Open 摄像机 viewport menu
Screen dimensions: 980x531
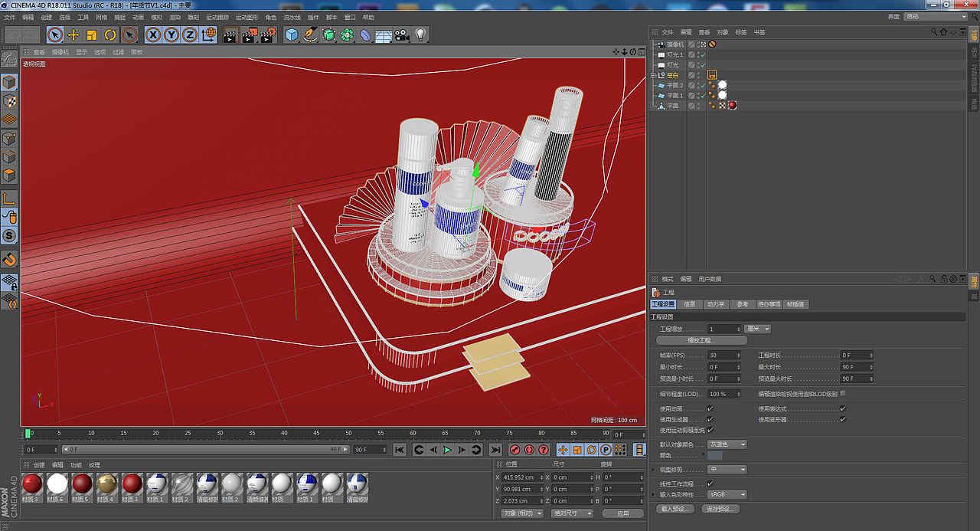click(60, 52)
